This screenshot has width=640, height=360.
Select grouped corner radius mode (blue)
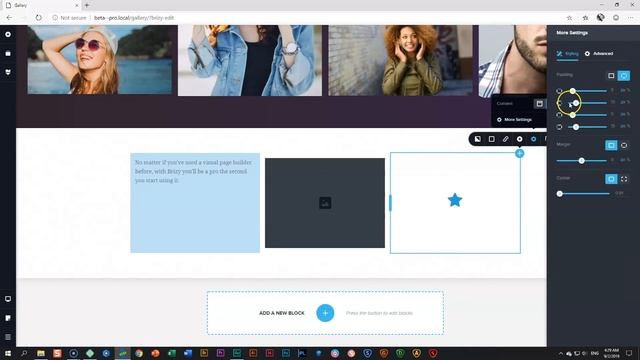[611, 179]
